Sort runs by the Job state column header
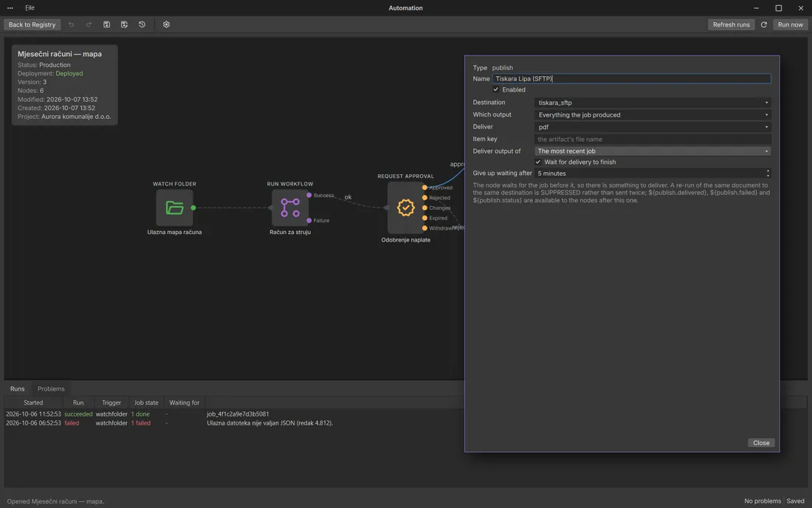 (x=146, y=402)
